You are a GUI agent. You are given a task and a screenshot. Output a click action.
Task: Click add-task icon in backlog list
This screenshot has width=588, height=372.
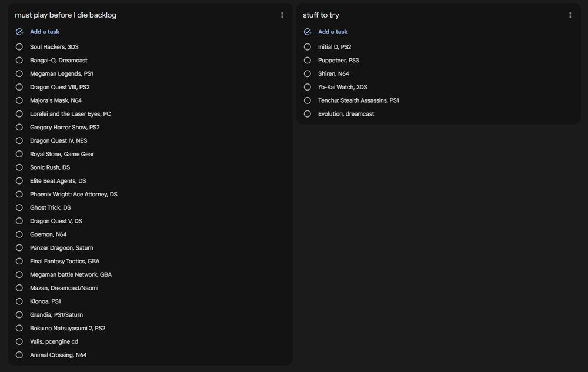pos(19,32)
